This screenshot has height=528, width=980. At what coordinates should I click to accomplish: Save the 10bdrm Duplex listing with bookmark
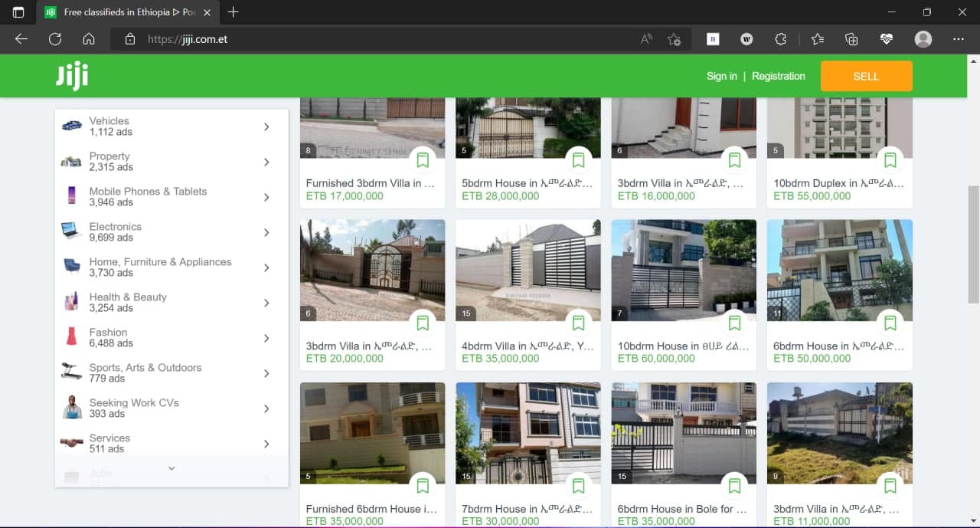(890, 160)
